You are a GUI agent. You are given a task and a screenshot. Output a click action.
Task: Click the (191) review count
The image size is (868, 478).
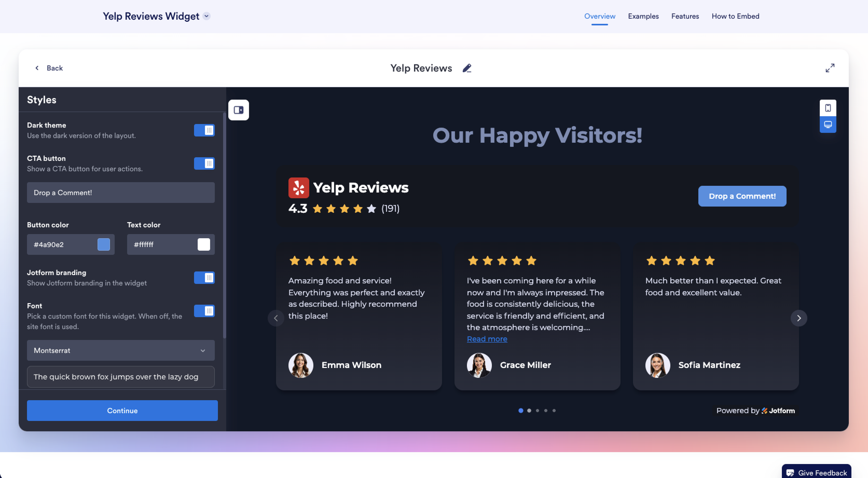[390, 209]
